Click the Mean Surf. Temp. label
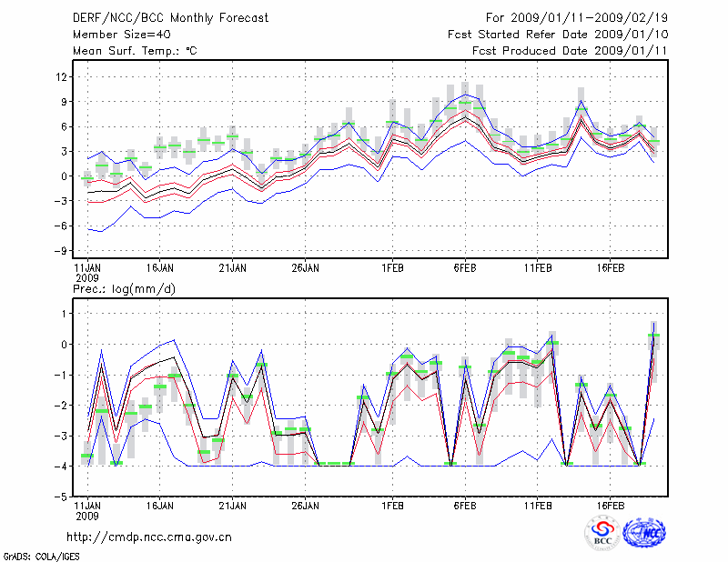 [x=135, y=51]
